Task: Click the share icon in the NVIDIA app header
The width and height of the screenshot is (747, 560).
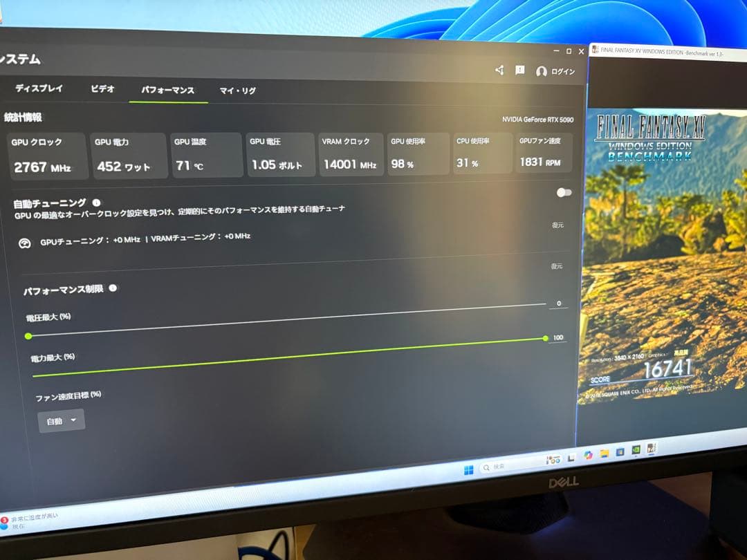Action: pyautogui.click(x=499, y=71)
